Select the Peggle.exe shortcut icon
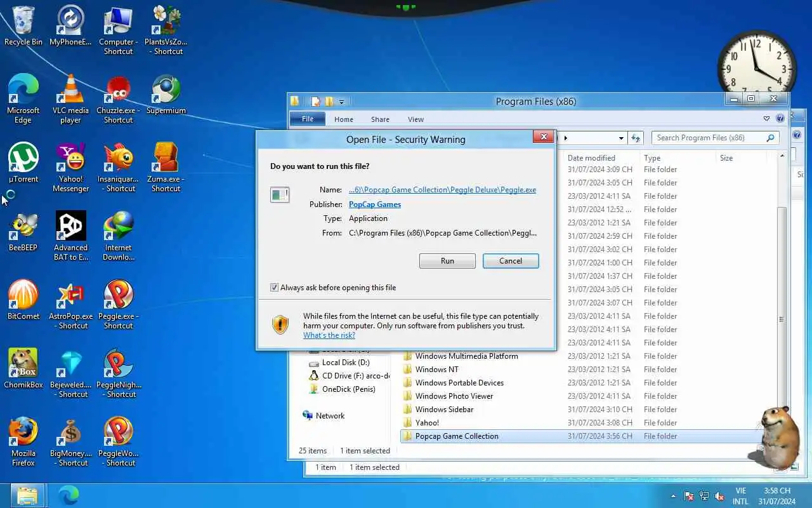 pos(118,305)
